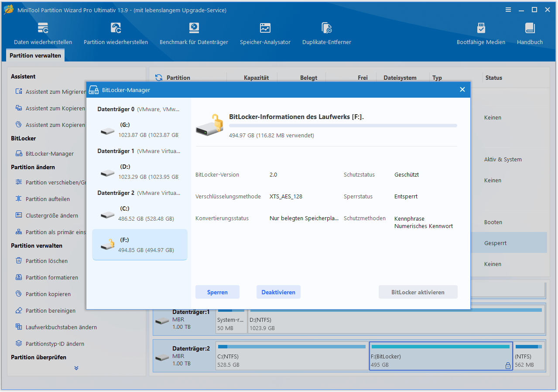Viewport: 558px width, 392px height.
Task: Choose Partition verschieben sidebar action
Action: [x=50, y=182]
